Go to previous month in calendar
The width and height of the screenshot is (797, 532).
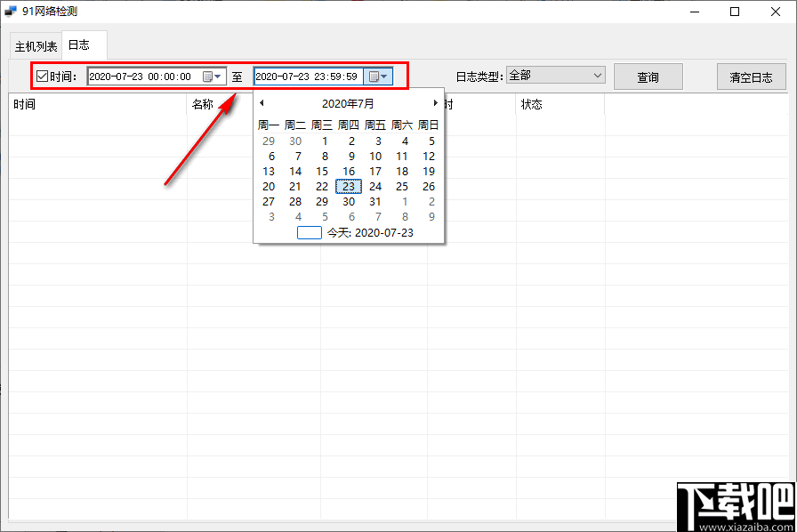(x=262, y=103)
